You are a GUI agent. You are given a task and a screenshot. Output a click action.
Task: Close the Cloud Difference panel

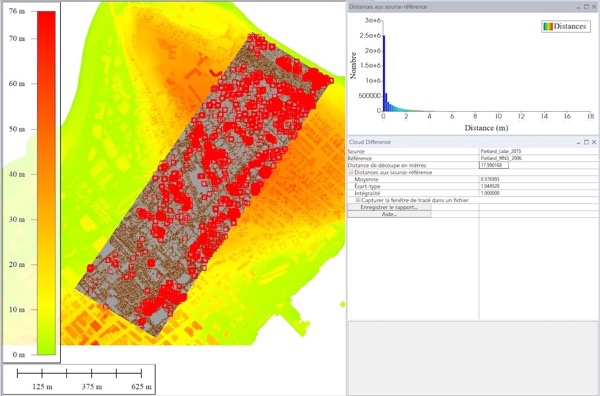(594, 142)
